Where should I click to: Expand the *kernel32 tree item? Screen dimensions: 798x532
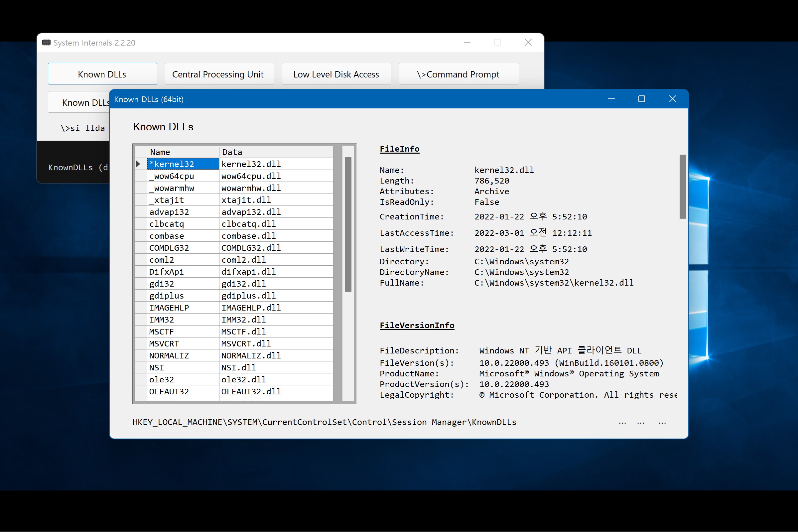(x=139, y=163)
